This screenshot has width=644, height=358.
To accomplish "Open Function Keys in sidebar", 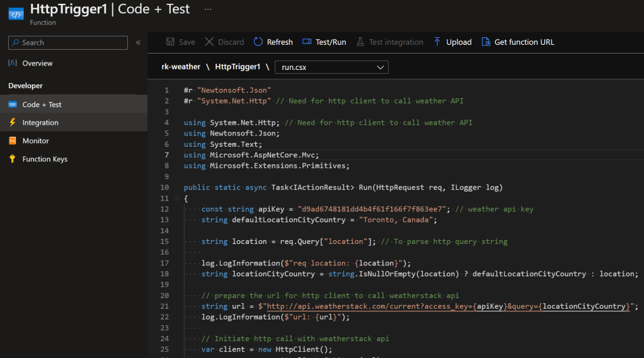I will click(45, 159).
